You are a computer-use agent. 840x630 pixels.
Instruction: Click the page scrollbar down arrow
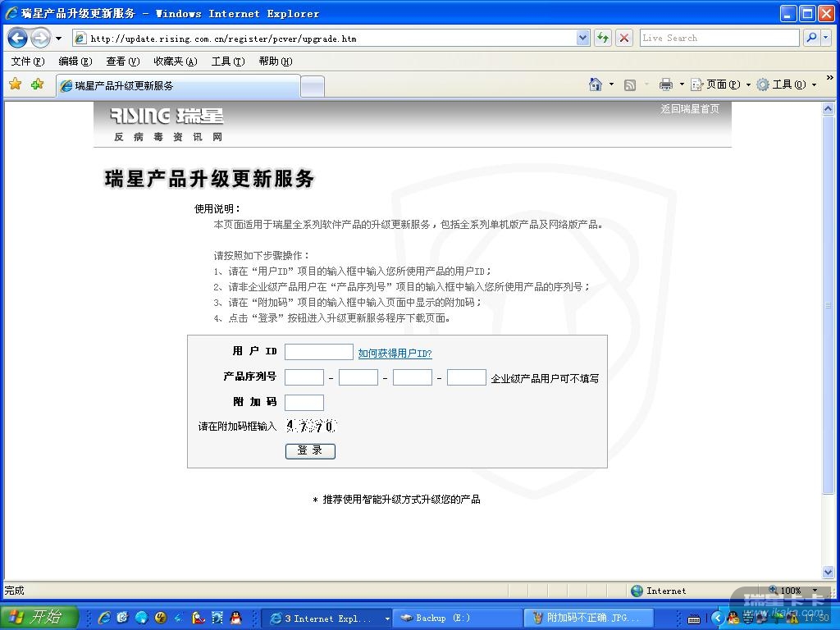pos(828,572)
